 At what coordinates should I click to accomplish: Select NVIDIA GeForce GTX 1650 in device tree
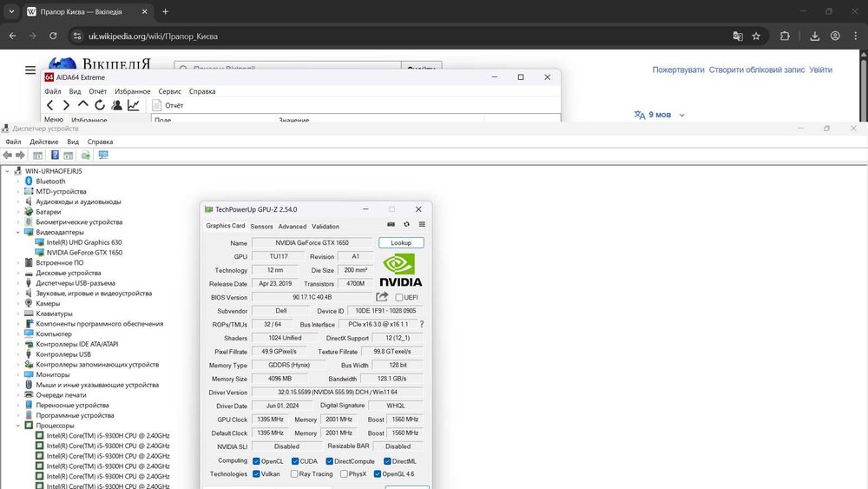(84, 252)
